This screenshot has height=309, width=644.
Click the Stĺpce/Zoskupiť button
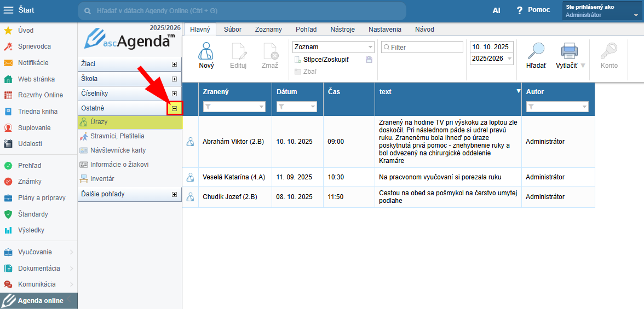tap(326, 60)
